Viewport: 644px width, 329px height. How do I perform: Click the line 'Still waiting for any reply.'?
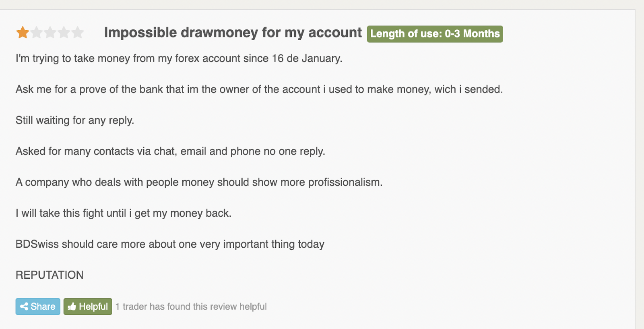click(x=75, y=120)
